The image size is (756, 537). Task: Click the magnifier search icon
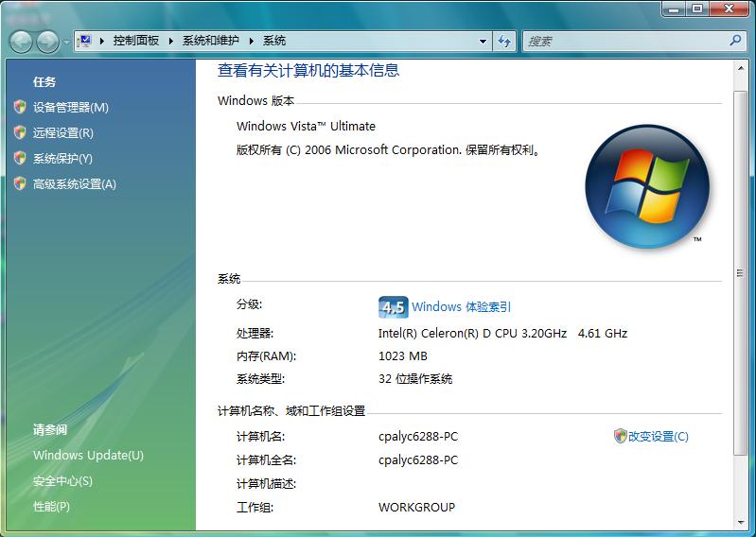pos(735,41)
